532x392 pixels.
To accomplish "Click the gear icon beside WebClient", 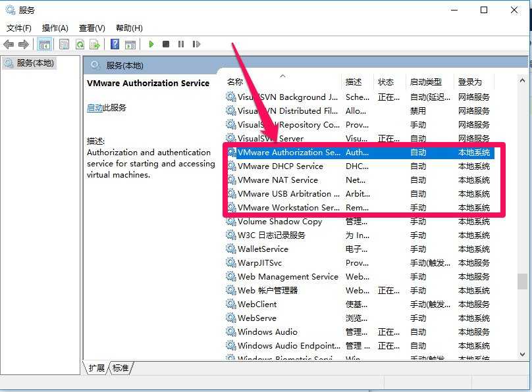I will (x=230, y=305).
